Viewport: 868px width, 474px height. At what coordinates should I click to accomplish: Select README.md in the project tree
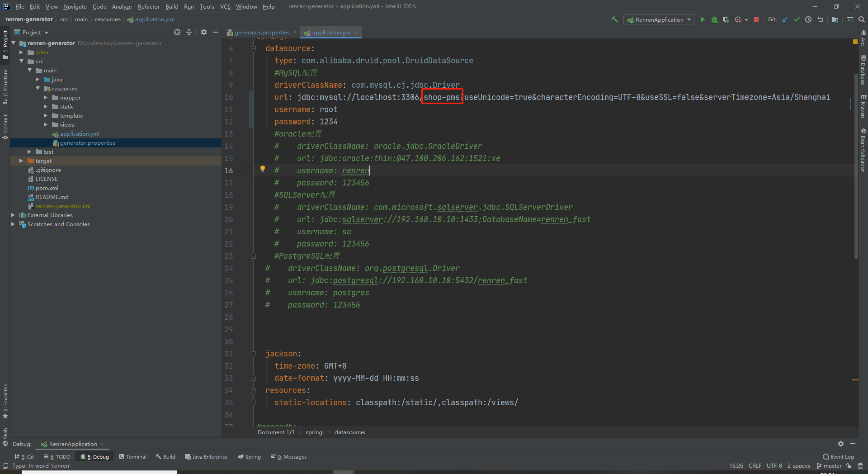[x=52, y=197]
